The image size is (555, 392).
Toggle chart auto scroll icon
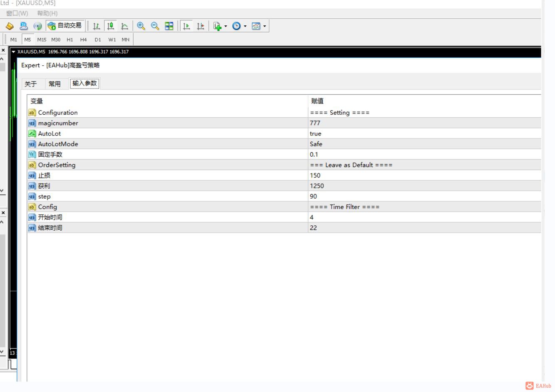[186, 26]
